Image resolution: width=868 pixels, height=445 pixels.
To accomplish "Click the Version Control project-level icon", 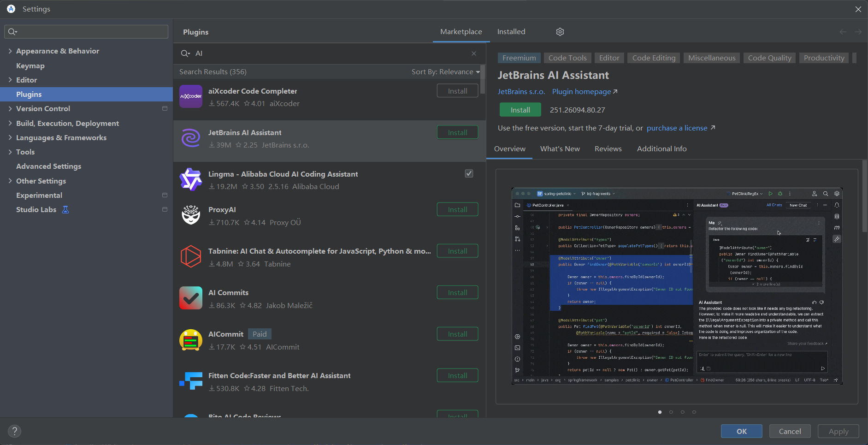I will (x=165, y=108).
